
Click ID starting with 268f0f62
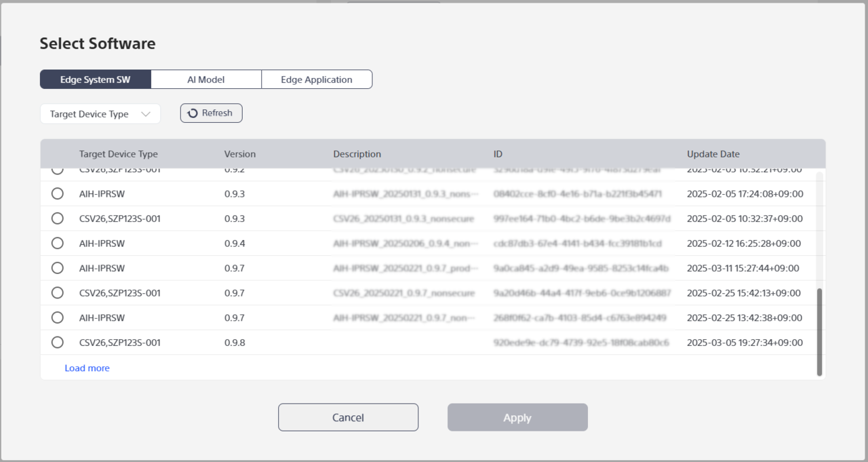tap(580, 317)
